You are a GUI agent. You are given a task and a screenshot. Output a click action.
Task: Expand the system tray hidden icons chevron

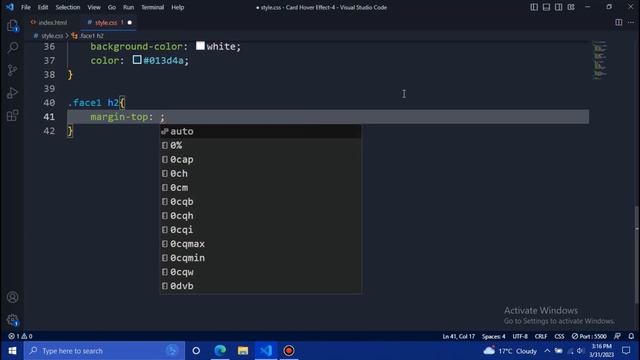(547, 351)
